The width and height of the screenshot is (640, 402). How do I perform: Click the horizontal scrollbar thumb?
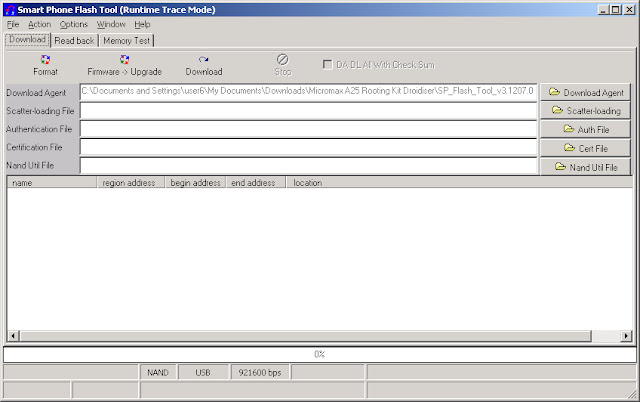tap(305, 336)
